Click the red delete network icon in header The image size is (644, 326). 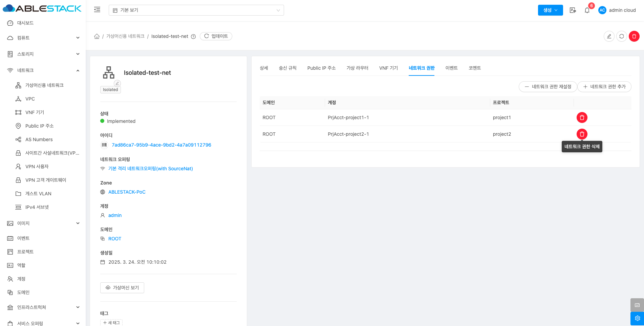click(634, 36)
